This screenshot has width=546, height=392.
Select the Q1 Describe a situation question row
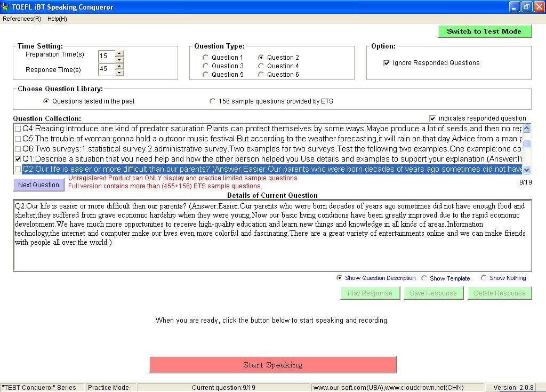(x=271, y=159)
